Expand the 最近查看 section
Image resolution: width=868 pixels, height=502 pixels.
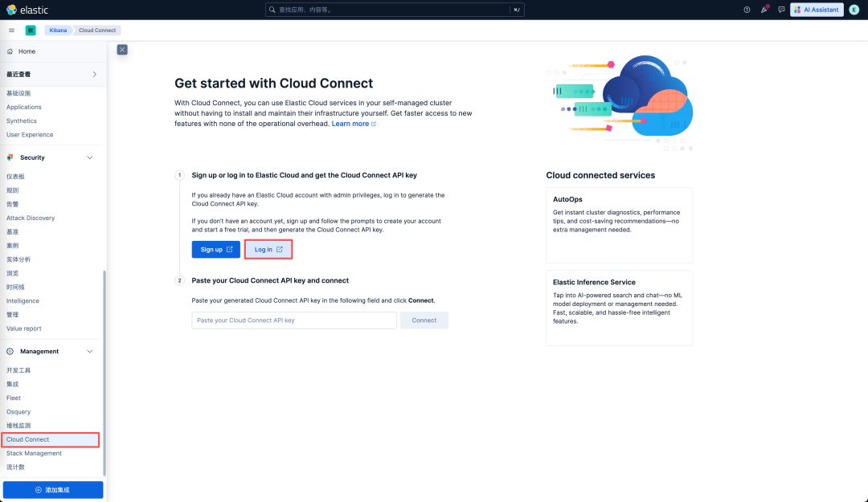[x=51, y=74]
